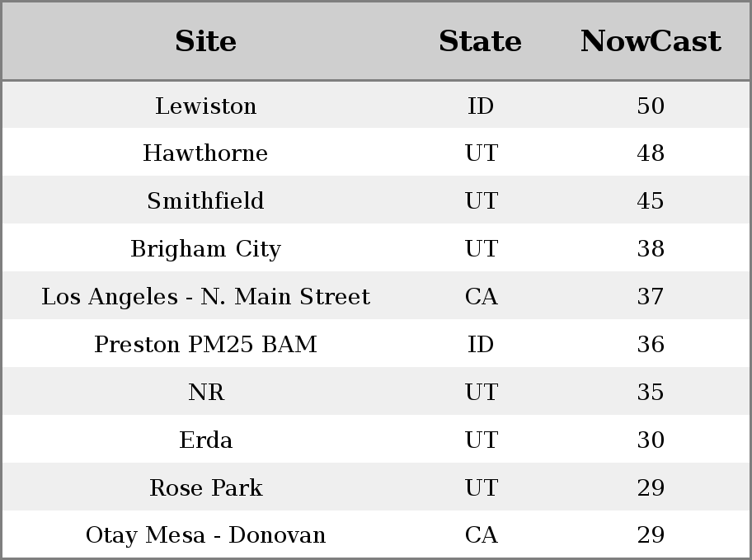Click Erda's NowCast value 30
752x560 pixels.
(x=650, y=440)
